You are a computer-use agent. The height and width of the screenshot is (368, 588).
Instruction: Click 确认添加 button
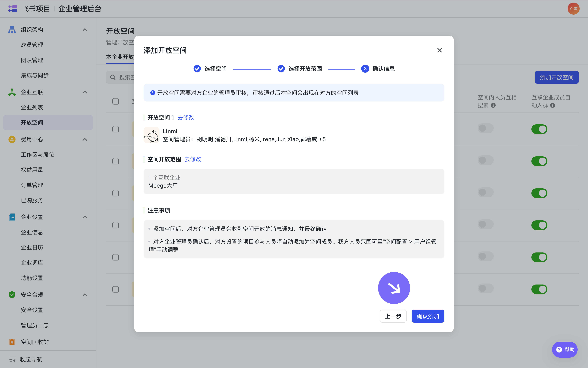pos(428,316)
